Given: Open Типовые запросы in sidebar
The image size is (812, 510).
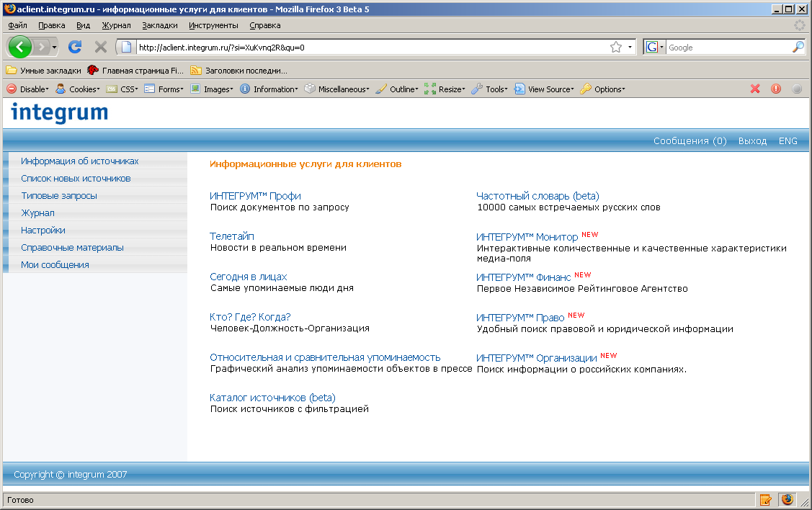Looking at the screenshot, I should [x=59, y=196].
